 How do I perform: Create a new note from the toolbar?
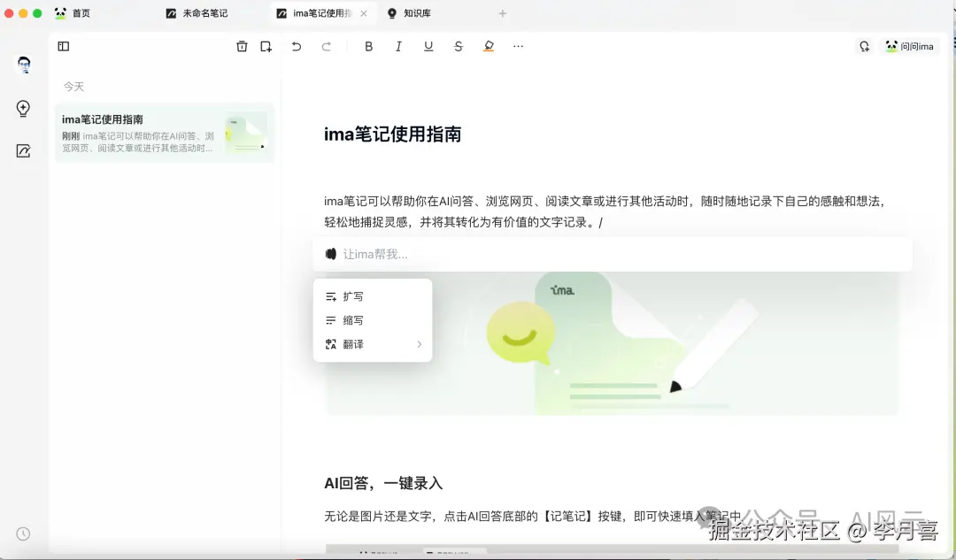(266, 46)
